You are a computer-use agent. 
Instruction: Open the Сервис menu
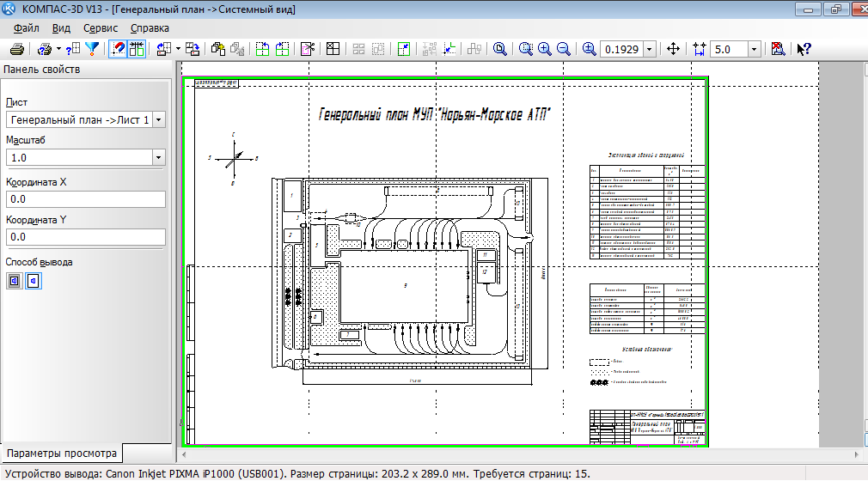click(x=101, y=27)
